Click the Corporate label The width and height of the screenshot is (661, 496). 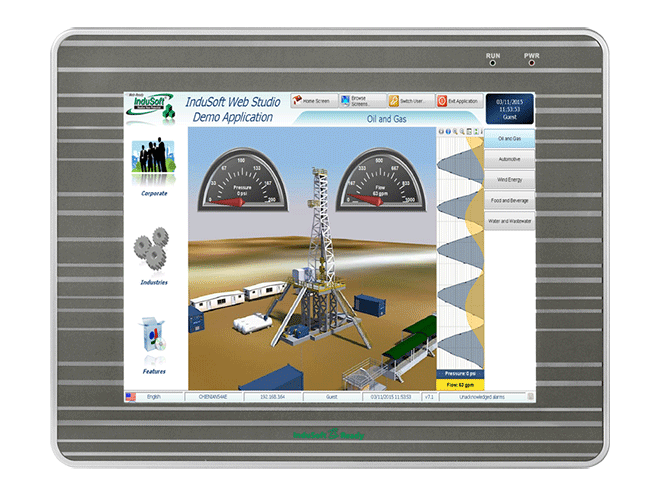click(x=154, y=193)
